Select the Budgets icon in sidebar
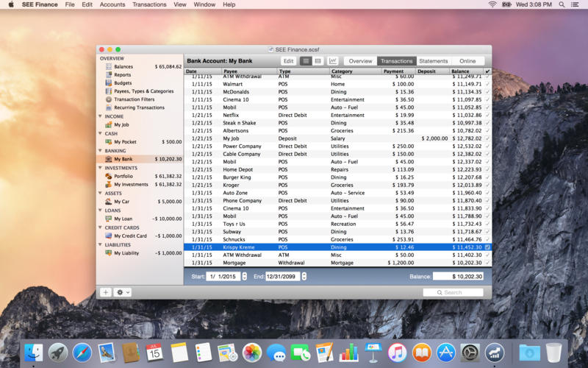Screen dimensions: 588x368 pyautogui.click(x=109, y=83)
